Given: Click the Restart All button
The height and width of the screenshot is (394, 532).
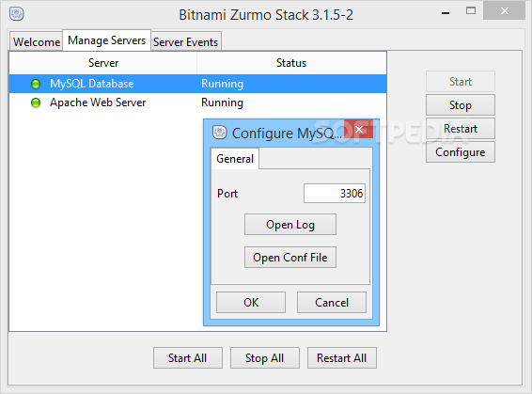Looking at the screenshot, I should click(341, 357).
